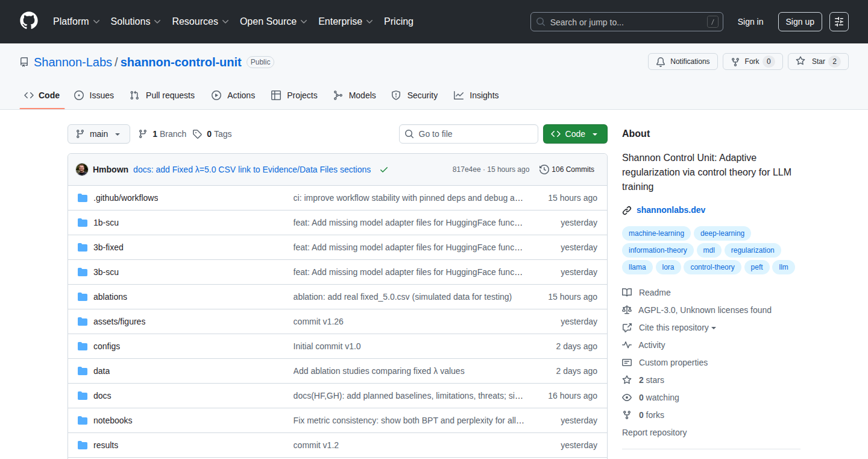868x459 pixels.
Task: Expand Cite this repository dropdown
Action: pyautogui.click(x=678, y=328)
